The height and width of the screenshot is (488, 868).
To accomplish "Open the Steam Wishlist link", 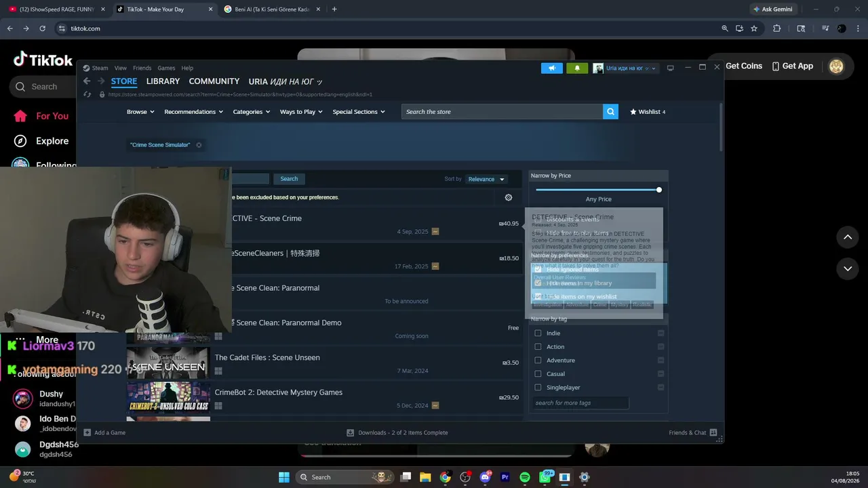I will (x=648, y=112).
